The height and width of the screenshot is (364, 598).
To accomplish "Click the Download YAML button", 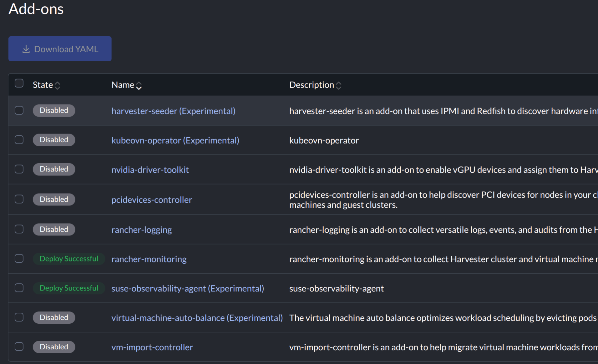I will tap(60, 49).
